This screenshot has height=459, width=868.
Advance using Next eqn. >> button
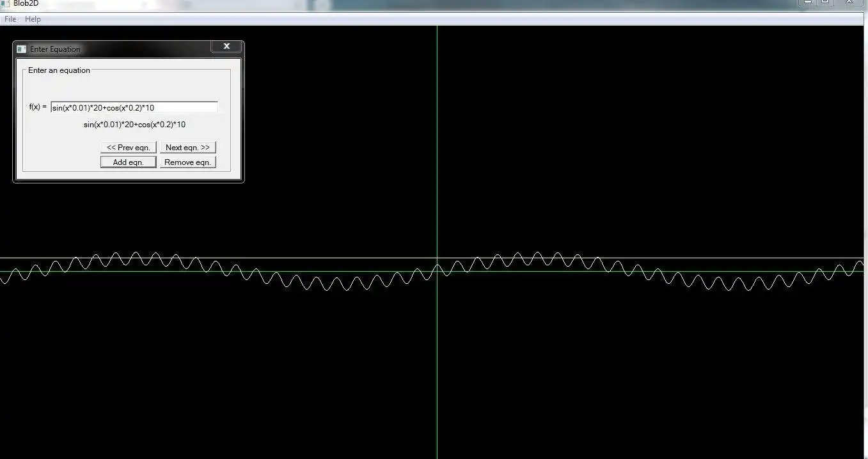187,148
